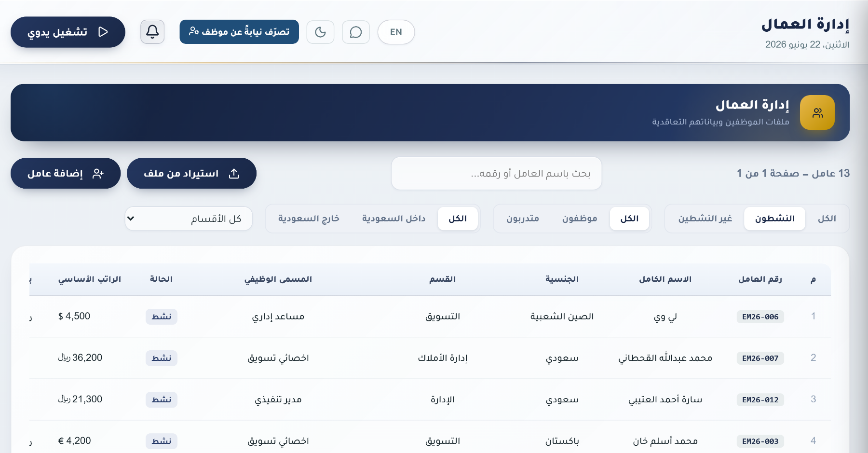Click worker ID EM26-012
Viewport: 868px width, 453px height.
[x=760, y=400]
